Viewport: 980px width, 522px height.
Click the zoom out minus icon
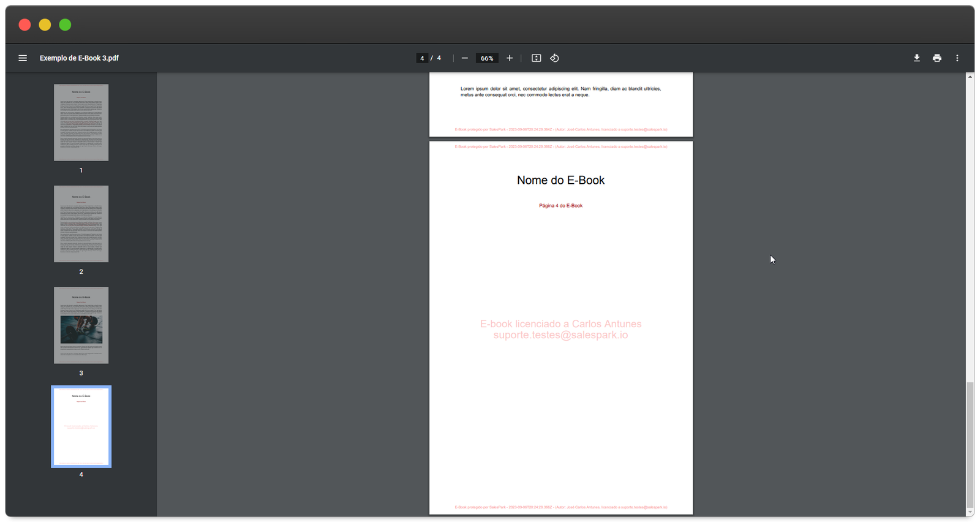tap(465, 58)
